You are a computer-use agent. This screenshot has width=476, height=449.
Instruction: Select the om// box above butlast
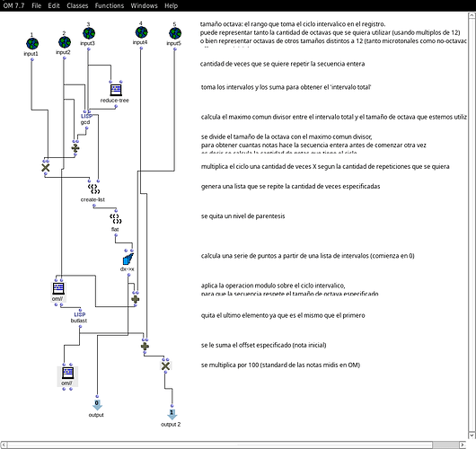point(58,288)
